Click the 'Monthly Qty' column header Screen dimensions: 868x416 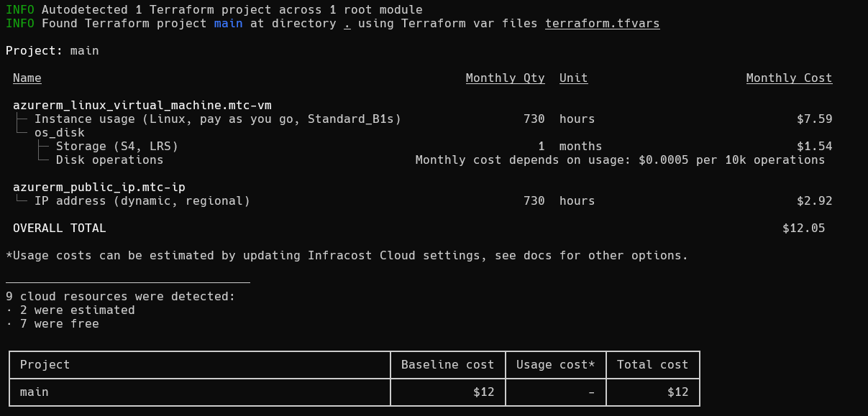pos(505,78)
